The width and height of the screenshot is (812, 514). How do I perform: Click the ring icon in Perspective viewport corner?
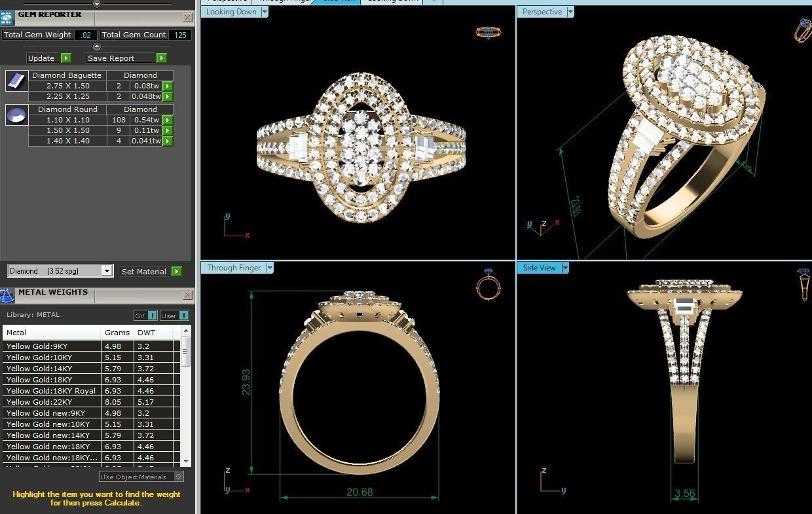tap(803, 30)
